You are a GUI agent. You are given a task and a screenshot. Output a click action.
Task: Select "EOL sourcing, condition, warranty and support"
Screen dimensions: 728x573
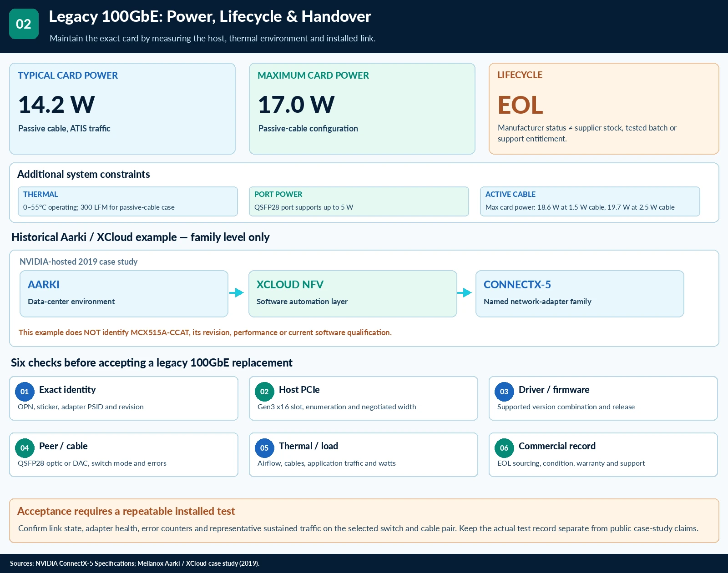pyautogui.click(x=571, y=463)
